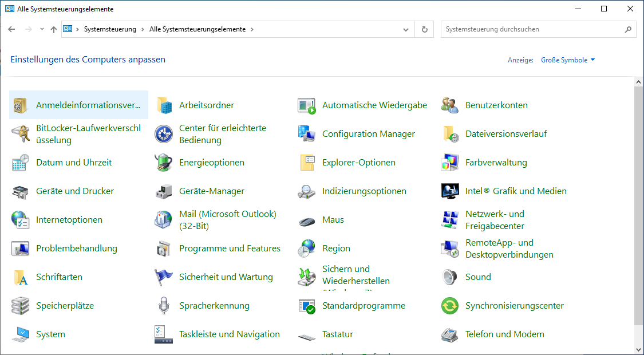
Task: Open the Energieoptionen link text
Action: [x=211, y=163]
